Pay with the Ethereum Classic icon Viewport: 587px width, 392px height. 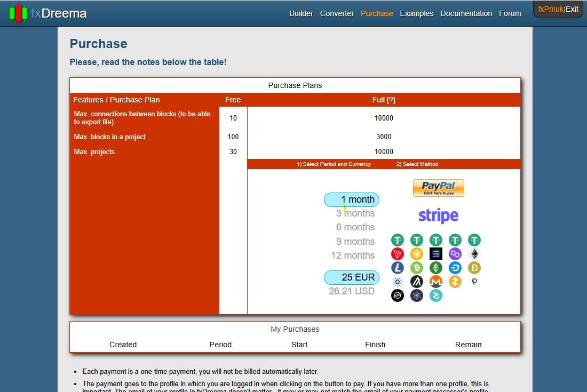point(436,268)
